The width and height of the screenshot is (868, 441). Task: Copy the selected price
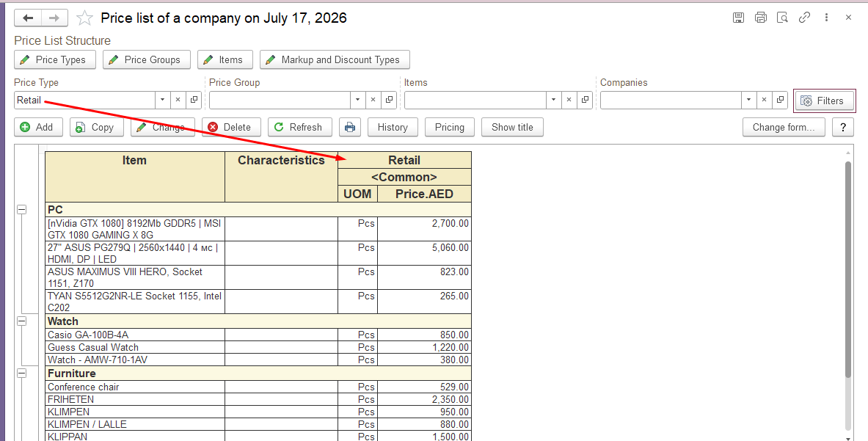click(96, 127)
